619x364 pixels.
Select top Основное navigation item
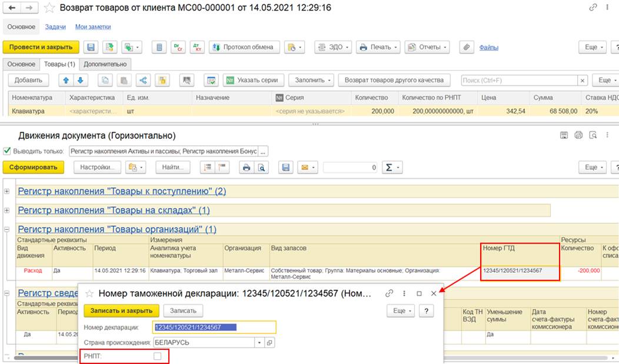(x=21, y=27)
